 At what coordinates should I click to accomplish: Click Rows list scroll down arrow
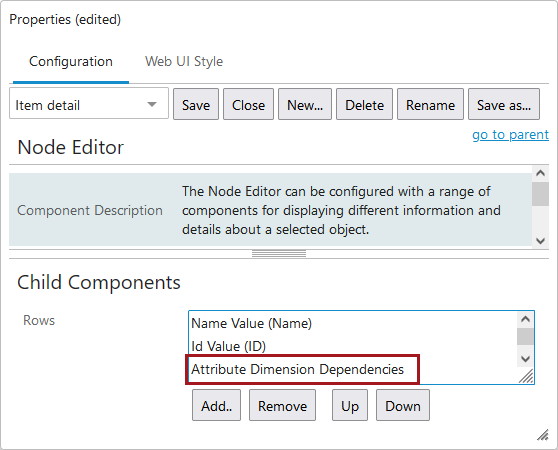[525, 358]
